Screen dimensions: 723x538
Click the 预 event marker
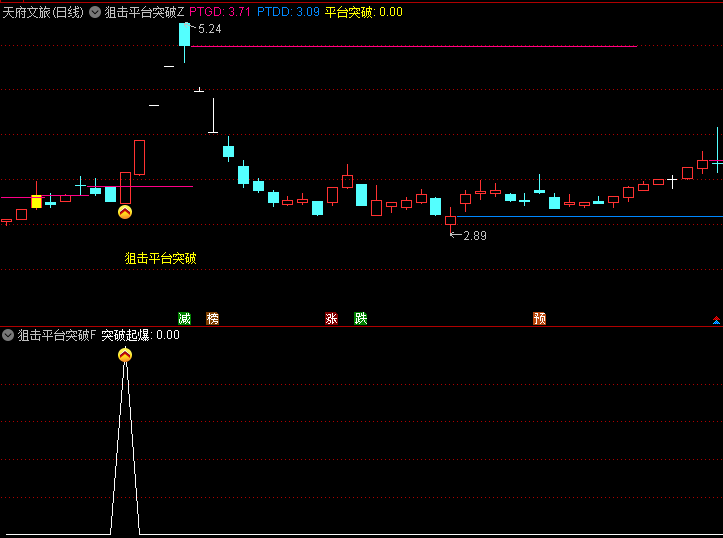tap(539, 318)
